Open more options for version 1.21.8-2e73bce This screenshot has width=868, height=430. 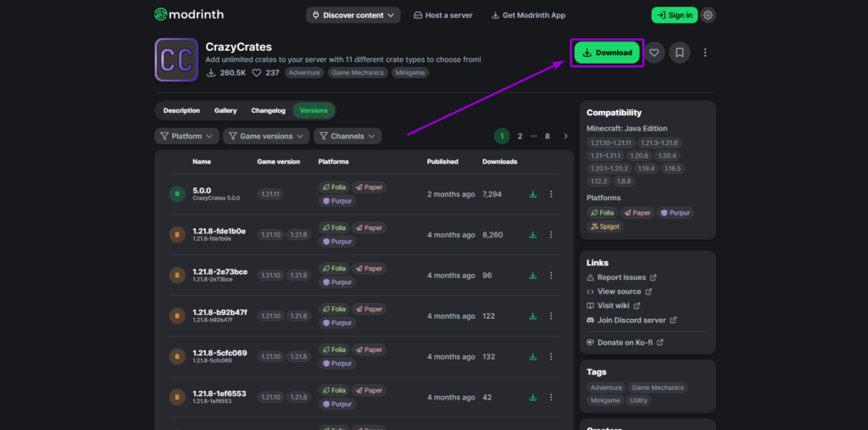(551, 276)
